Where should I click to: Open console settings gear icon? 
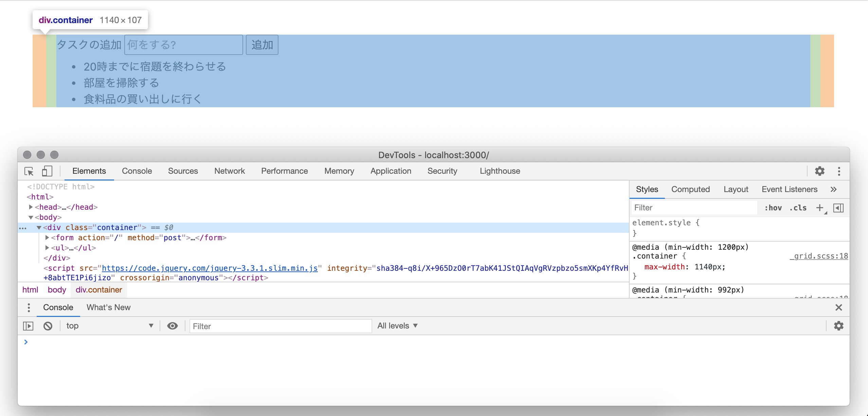pyautogui.click(x=838, y=326)
